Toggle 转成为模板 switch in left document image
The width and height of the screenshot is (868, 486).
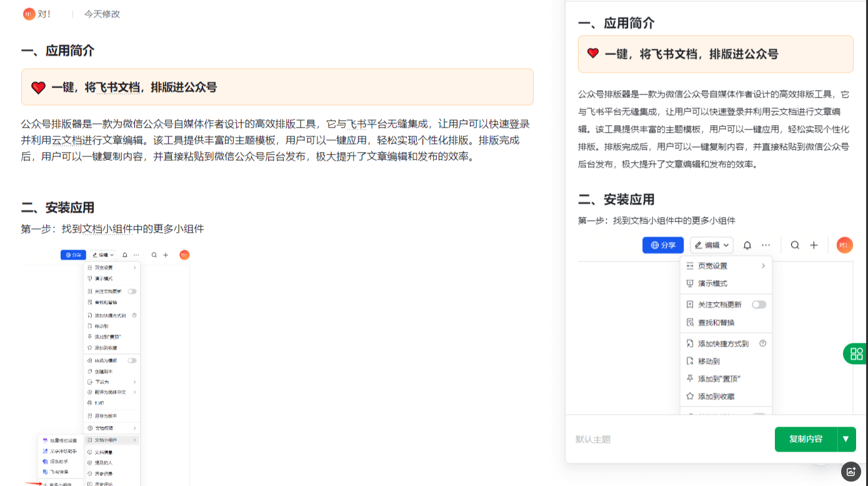coord(132,361)
